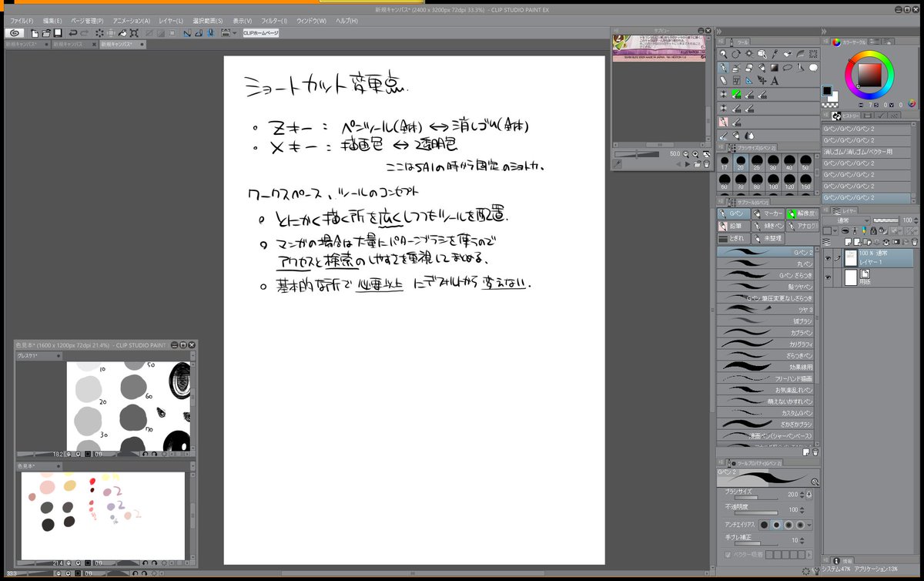This screenshot has width=924, height=581.
Task: Click the Undo arrow in command bar
Action: coord(73,33)
